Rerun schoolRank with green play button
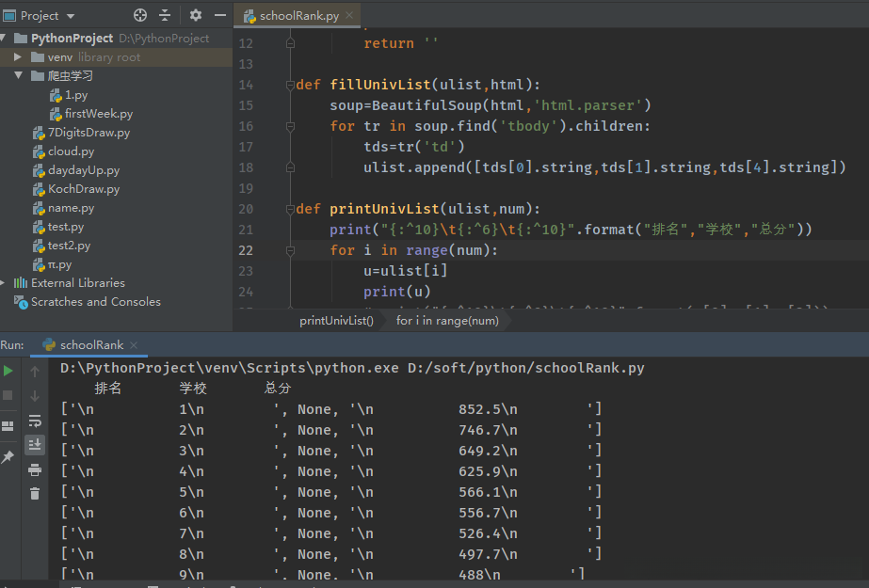 (x=8, y=372)
